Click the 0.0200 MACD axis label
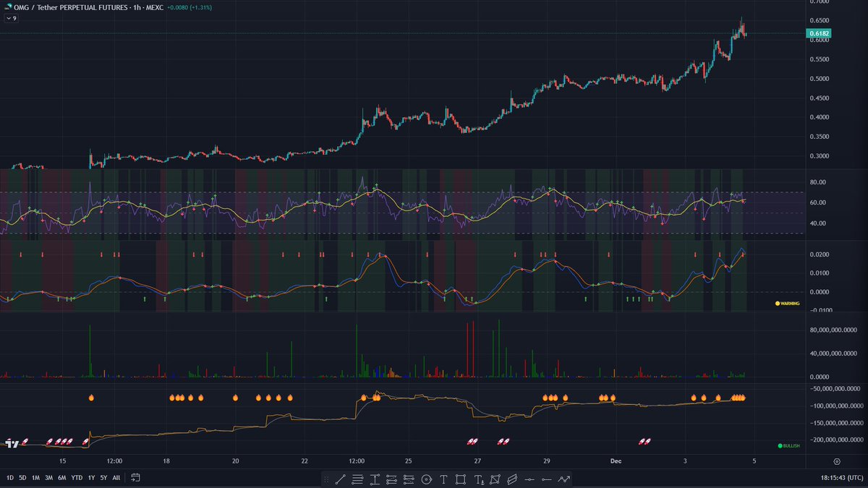Image resolution: width=868 pixels, height=488 pixels. (818, 254)
